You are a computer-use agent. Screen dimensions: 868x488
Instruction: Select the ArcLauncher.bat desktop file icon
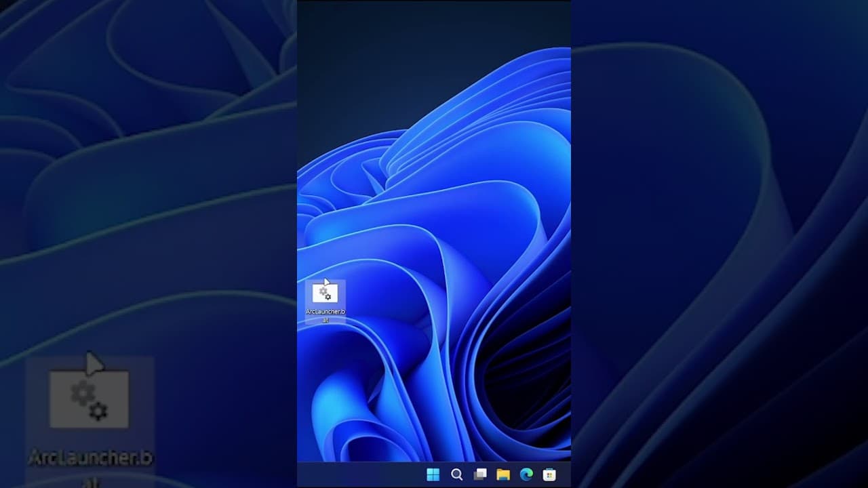click(325, 293)
